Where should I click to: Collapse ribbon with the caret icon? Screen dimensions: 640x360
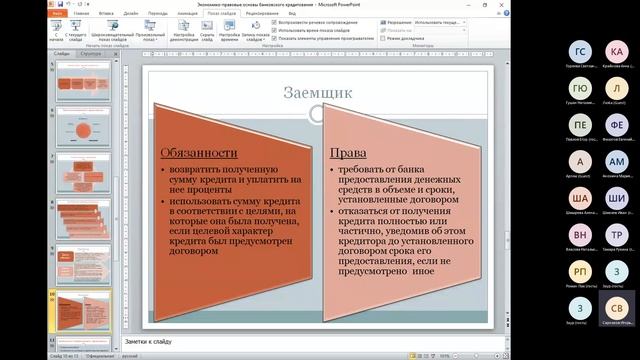(499, 13)
